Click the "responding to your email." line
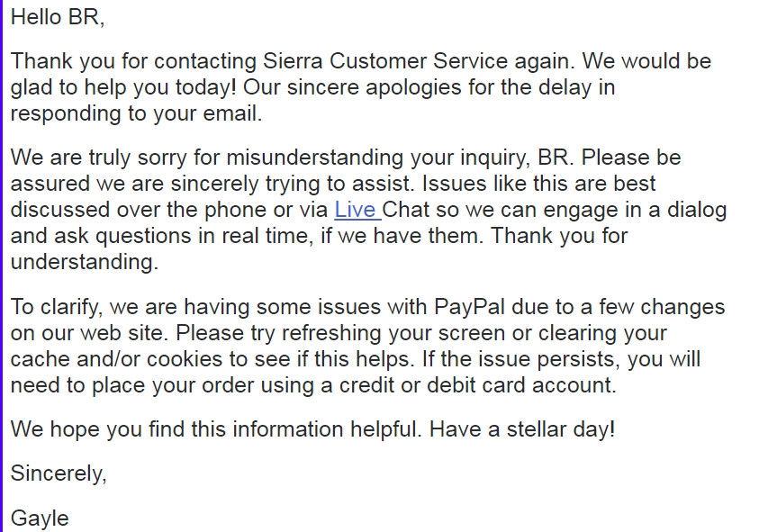 click(x=136, y=113)
